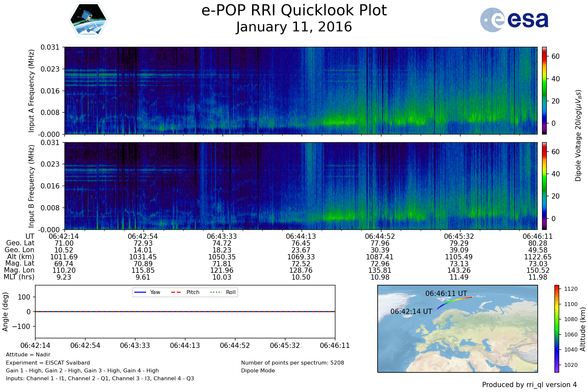Select the 'Dipole Mode' label
The height and width of the screenshot is (392, 588).
pyautogui.click(x=258, y=370)
